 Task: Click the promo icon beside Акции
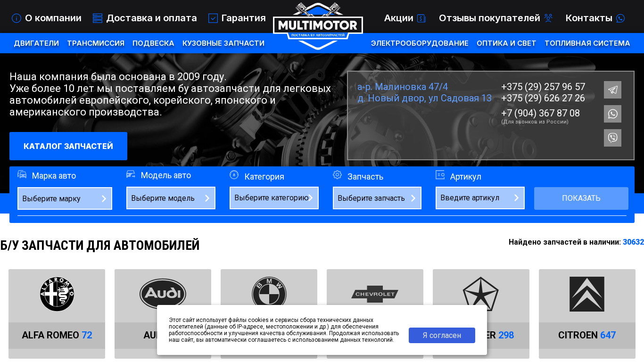(421, 18)
